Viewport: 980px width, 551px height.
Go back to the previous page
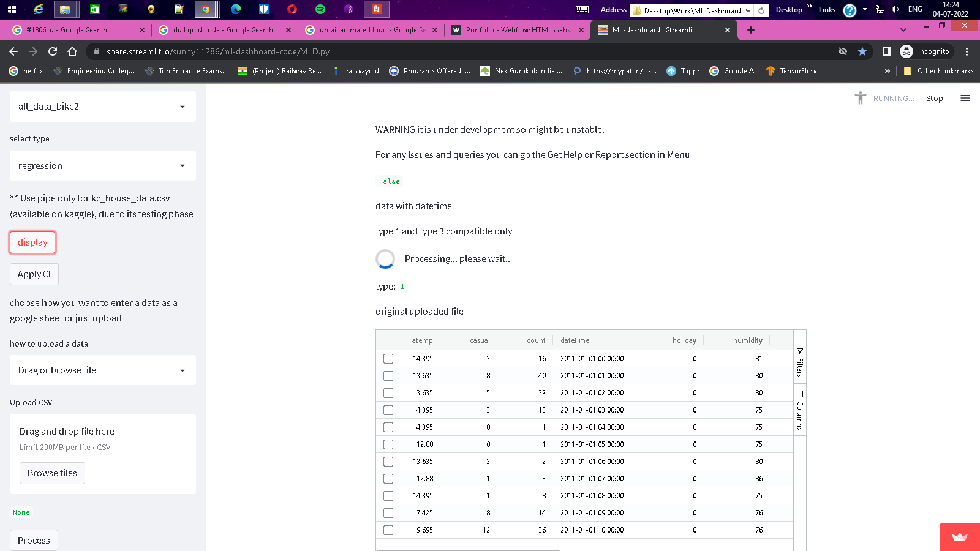[x=13, y=51]
